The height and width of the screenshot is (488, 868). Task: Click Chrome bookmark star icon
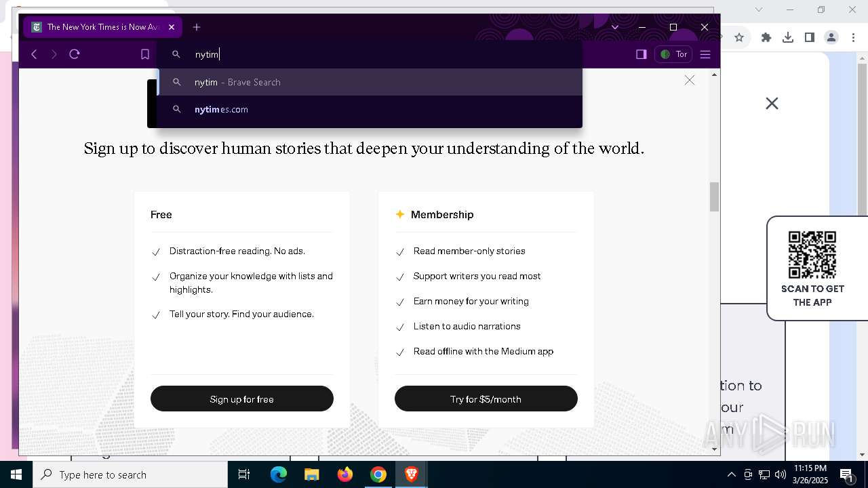739,38
